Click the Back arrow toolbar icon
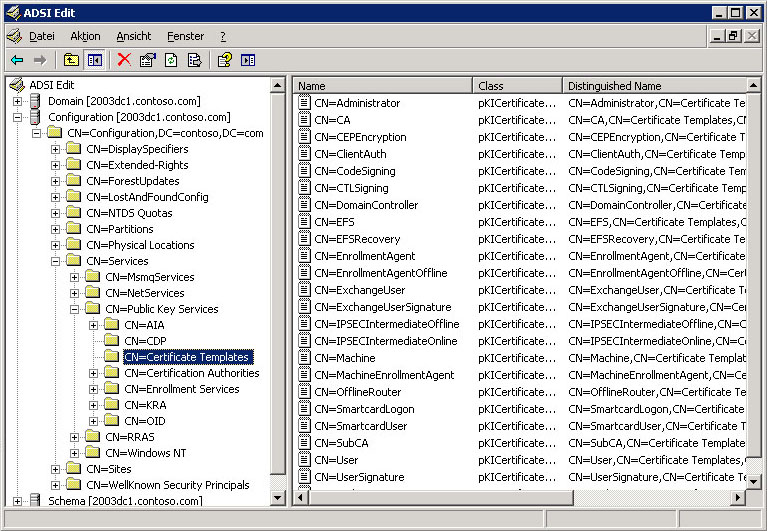 [17, 60]
